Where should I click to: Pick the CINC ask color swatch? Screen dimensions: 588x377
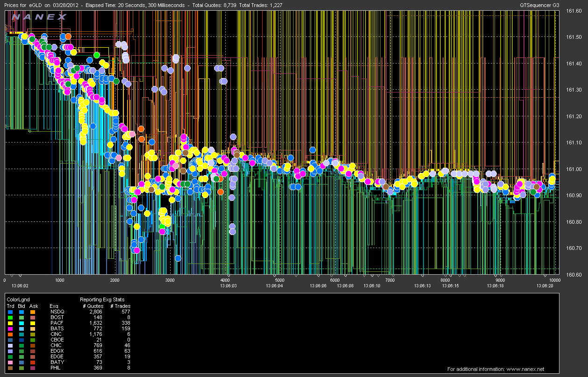pyautogui.click(x=32, y=334)
